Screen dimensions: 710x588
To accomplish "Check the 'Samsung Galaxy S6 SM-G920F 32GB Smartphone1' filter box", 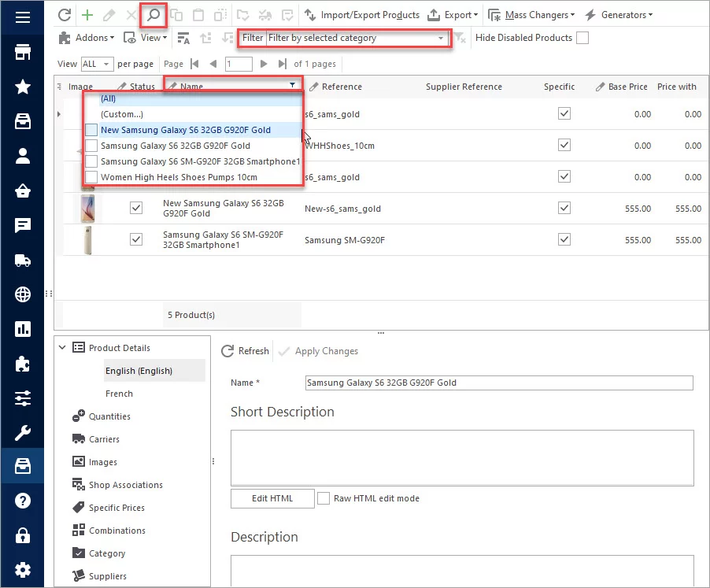I will 91,161.
